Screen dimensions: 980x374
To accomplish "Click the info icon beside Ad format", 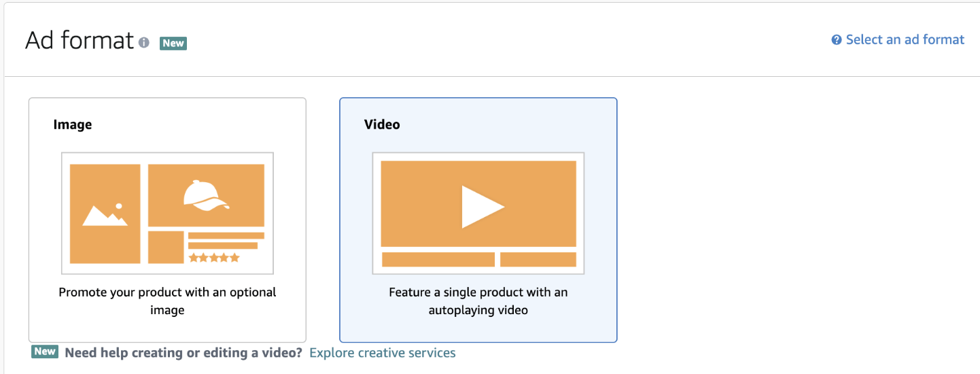I will [143, 43].
